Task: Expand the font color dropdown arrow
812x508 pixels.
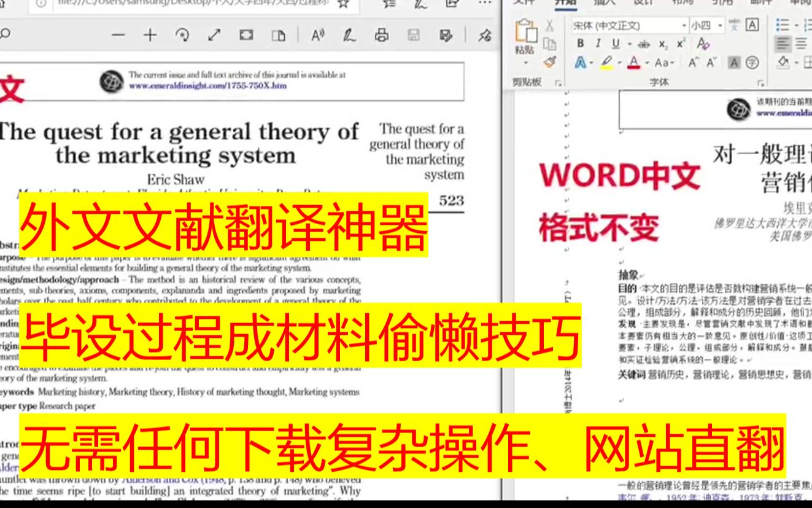Action: pos(646,63)
